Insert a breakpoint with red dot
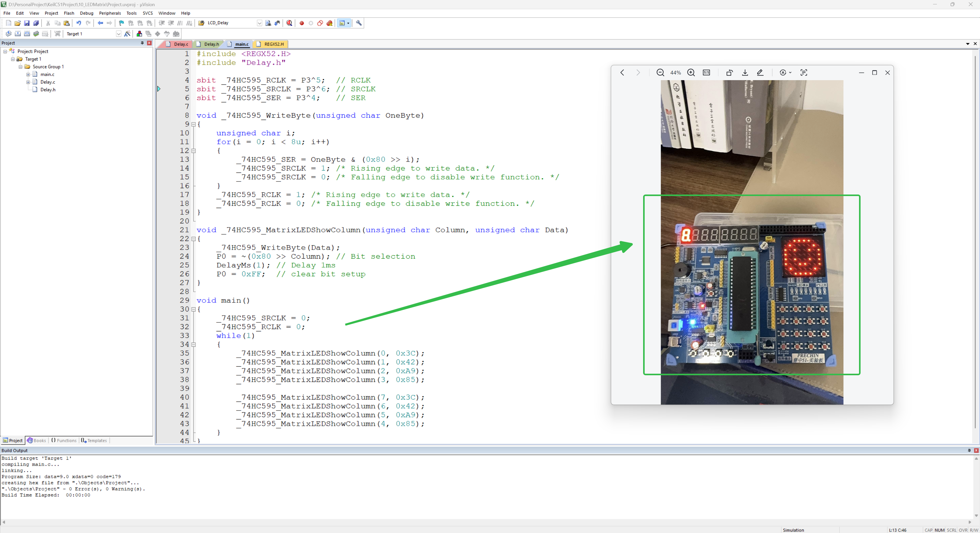The image size is (980, 533). pos(302,23)
